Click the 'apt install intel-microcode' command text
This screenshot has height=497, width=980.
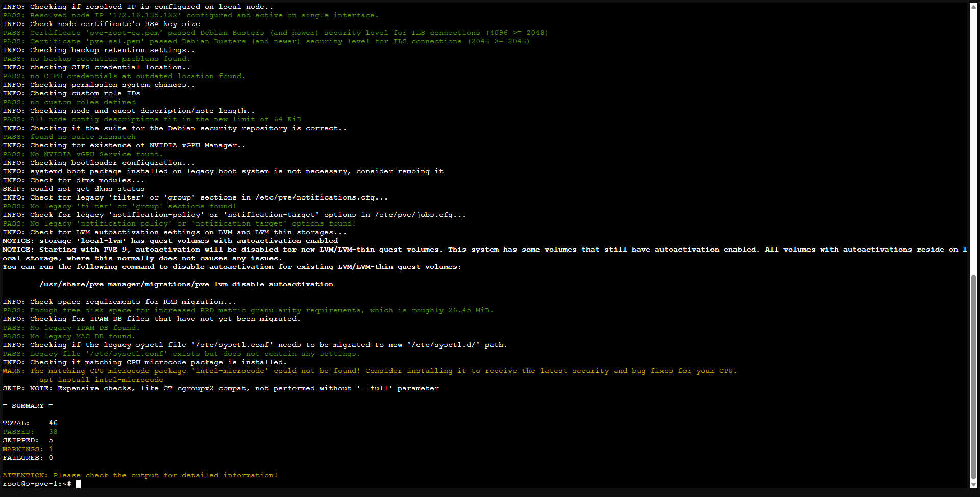(x=101, y=380)
